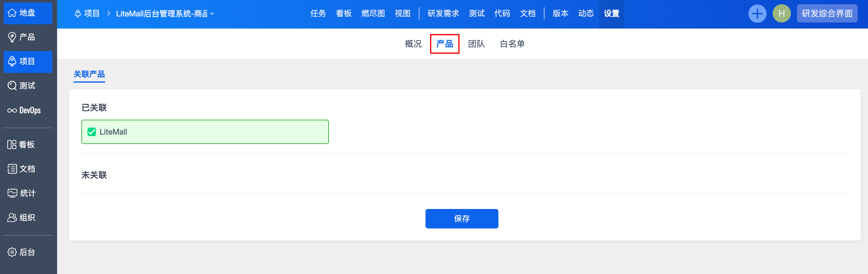Switch to the 概况 settings tab
Image resolution: width=868 pixels, height=274 pixels.
coord(413,44)
